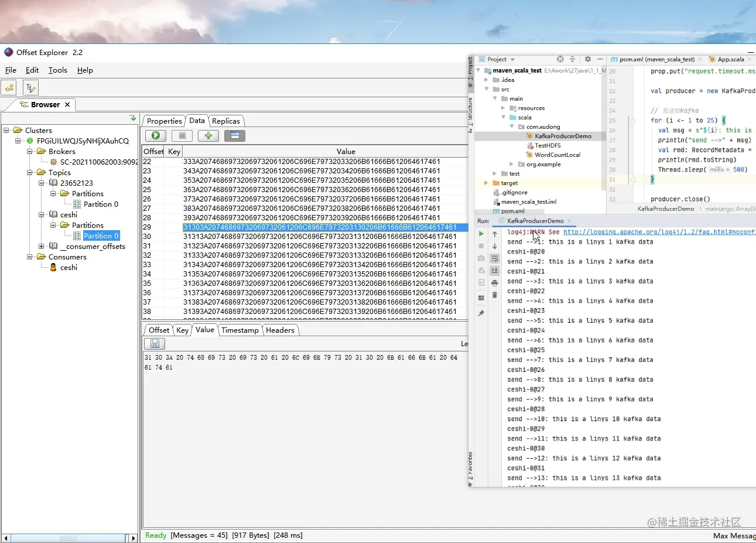
Task: Collapse the Topics node
Action: 29,172
